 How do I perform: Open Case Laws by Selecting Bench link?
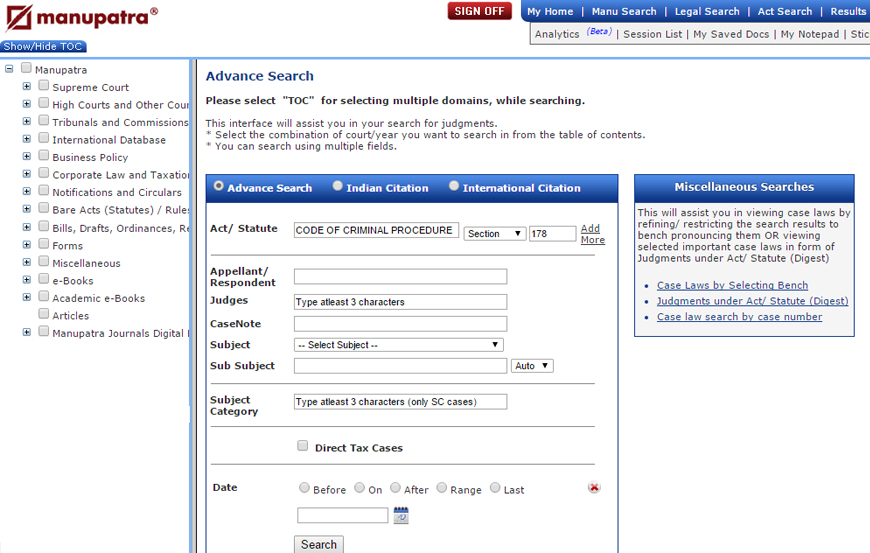[x=732, y=285]
